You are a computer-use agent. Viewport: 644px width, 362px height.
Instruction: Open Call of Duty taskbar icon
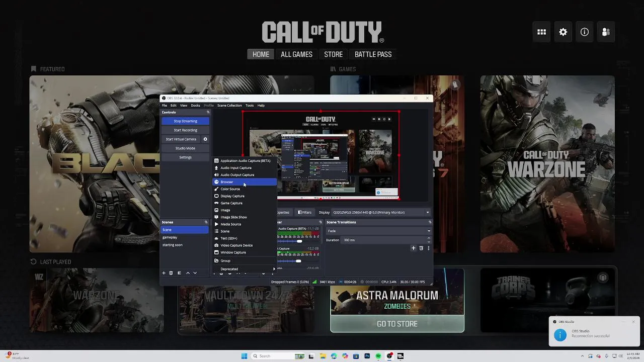click(x=400, y=356)
